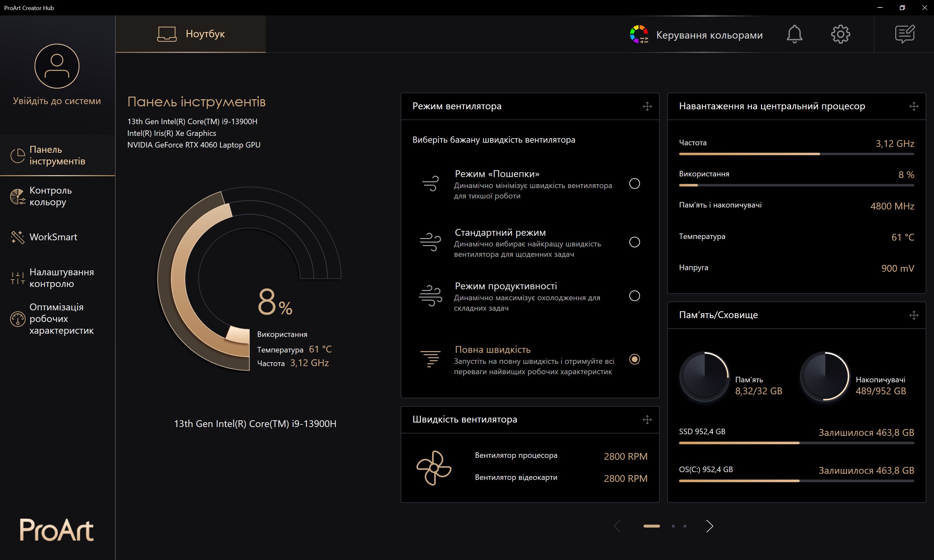
Task: Open the Контроль кольору sidebar item
Action: click(x=50, y=196)
